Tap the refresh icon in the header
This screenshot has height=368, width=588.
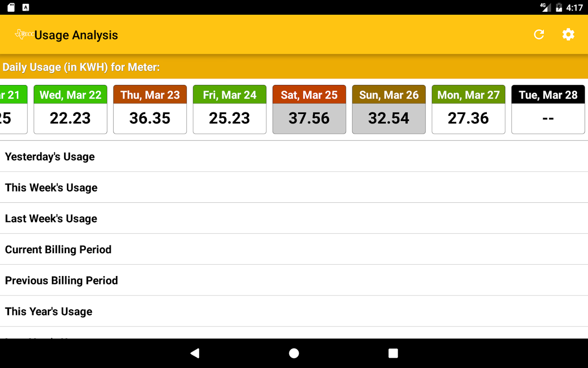point(539,34)
